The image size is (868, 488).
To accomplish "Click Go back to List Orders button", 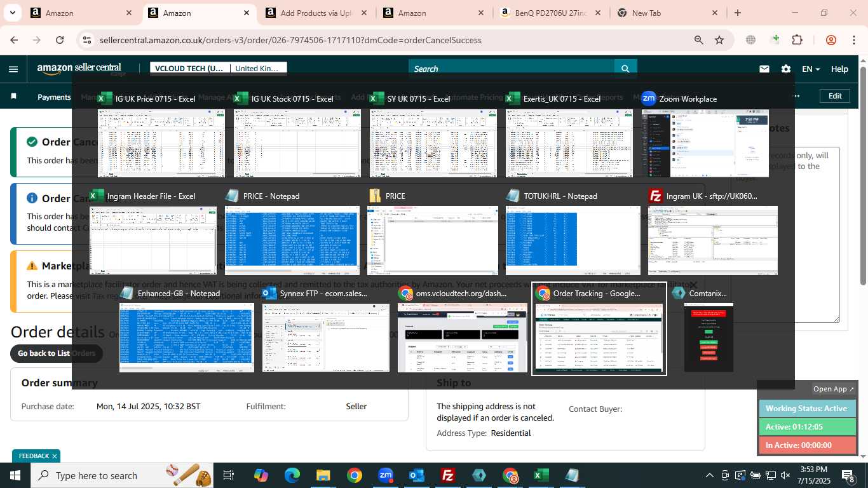I will click(57, 353).
